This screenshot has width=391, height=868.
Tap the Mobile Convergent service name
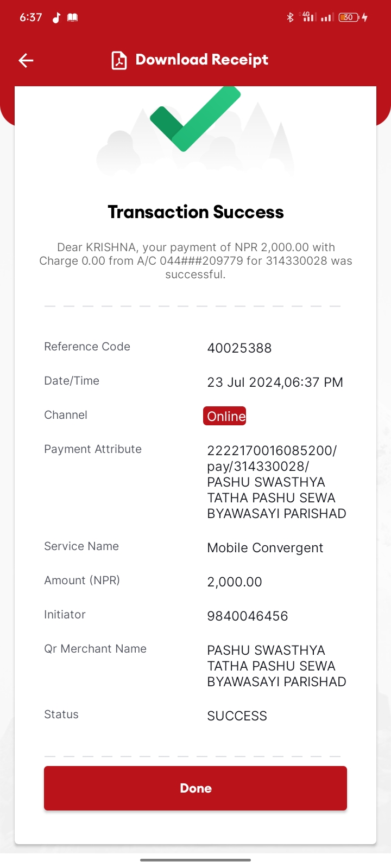(265, 548)
